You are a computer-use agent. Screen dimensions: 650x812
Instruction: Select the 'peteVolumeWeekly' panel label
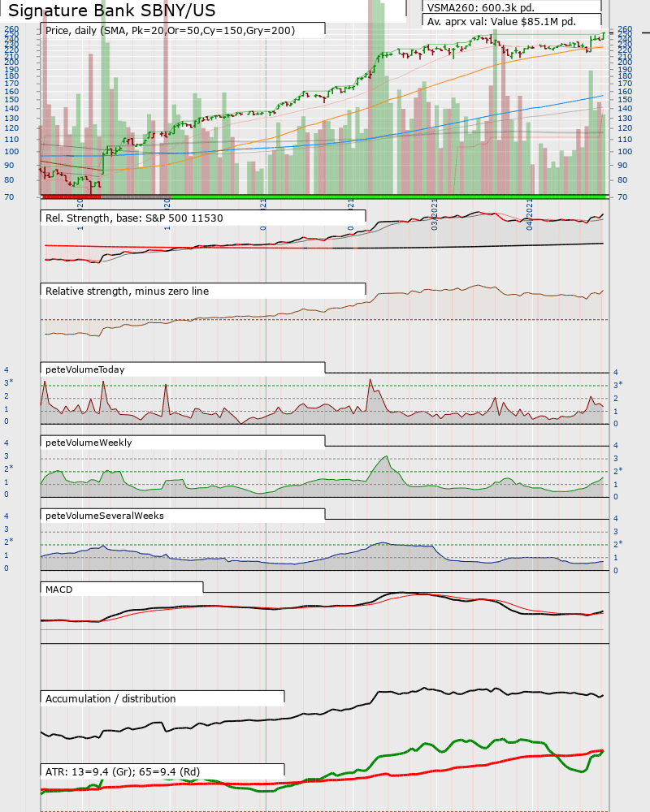click(x=89, y=443)
